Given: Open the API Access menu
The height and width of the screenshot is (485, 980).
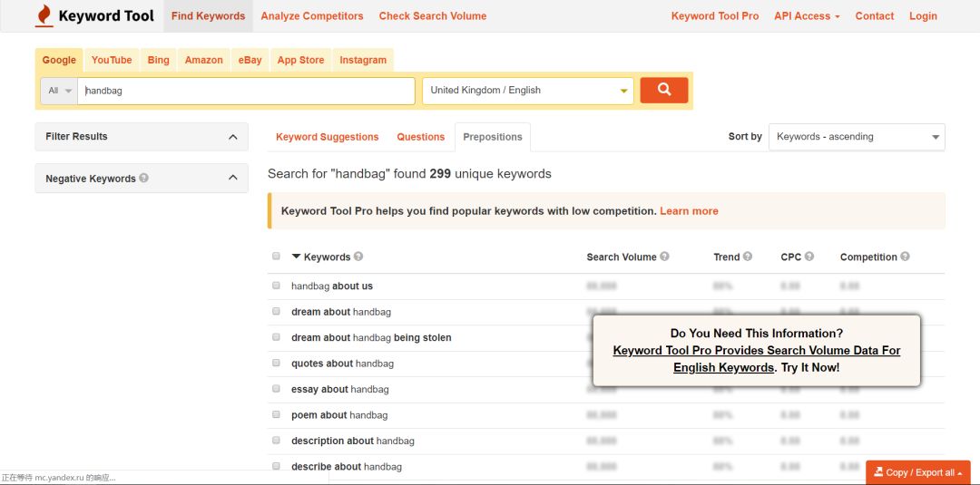Looking at the screenshot, I should [806, 16].
